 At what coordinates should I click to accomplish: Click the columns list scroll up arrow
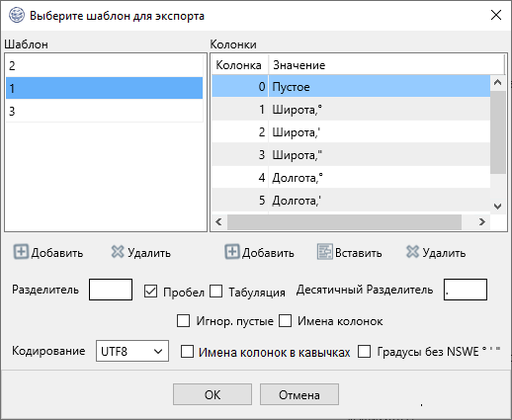[x=498, y=82]
